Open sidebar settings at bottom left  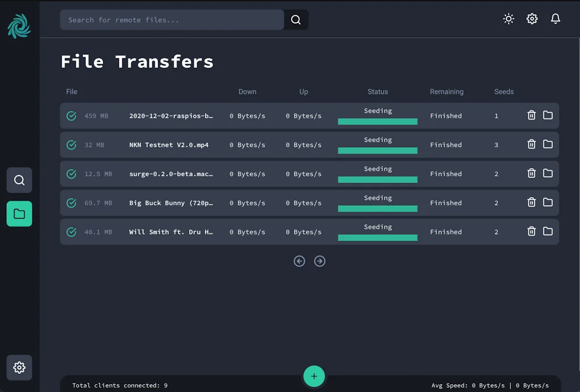(19, 368)
